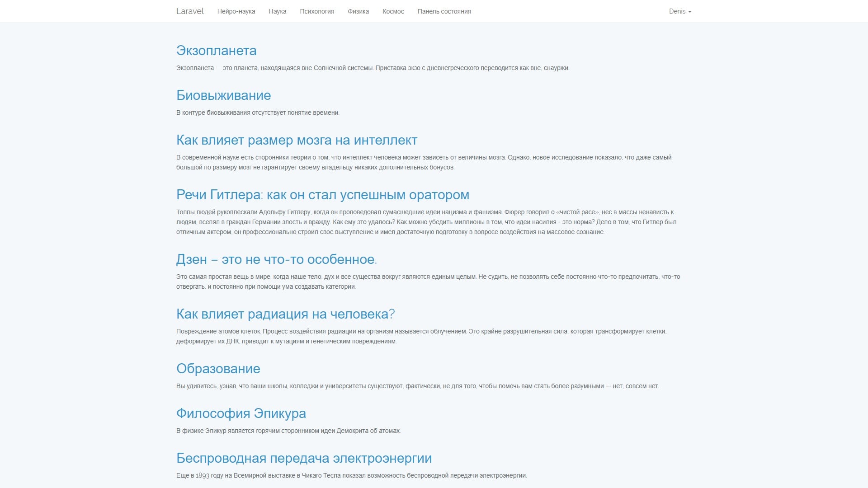Screen dimensions: 868x488
Task: Expand the Denis user dropdown
Action: [x=680, y=11]
